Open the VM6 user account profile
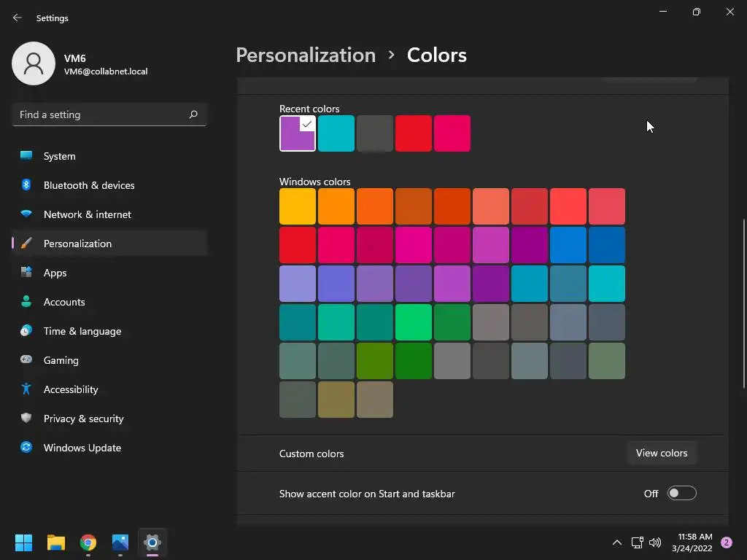This screenshot has width=747, height=560. coord(80,64)
